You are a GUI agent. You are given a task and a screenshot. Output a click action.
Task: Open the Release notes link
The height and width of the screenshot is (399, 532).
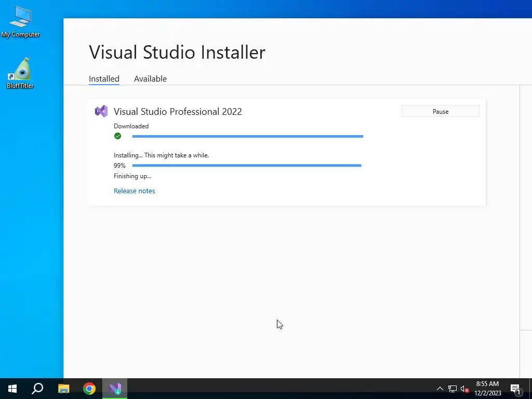click(x=135, y=191)
